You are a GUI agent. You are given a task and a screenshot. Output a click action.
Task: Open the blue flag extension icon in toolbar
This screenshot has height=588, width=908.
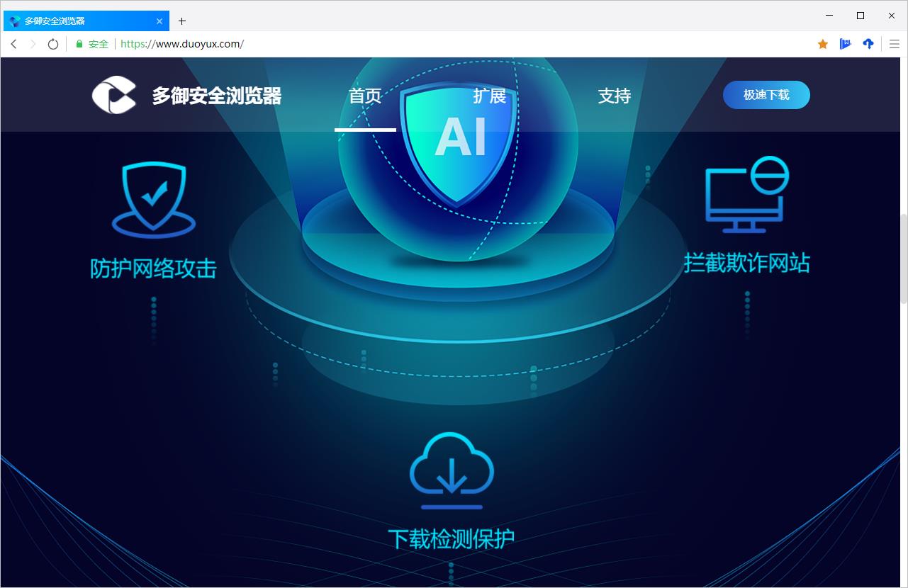(x=845, y=43)
